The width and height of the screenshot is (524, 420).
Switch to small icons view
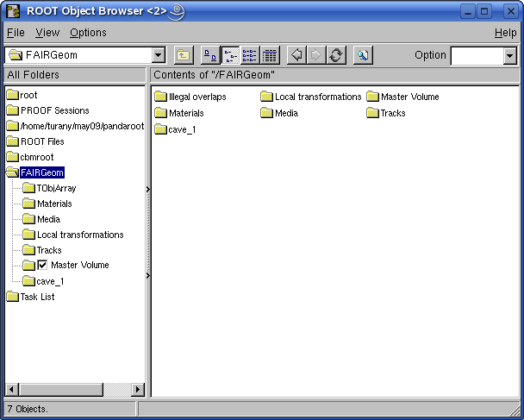(229, 55)
